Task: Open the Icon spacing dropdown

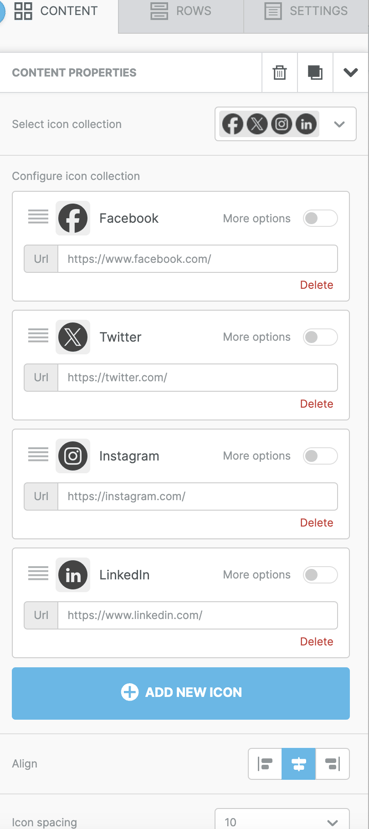Action: 282,821
